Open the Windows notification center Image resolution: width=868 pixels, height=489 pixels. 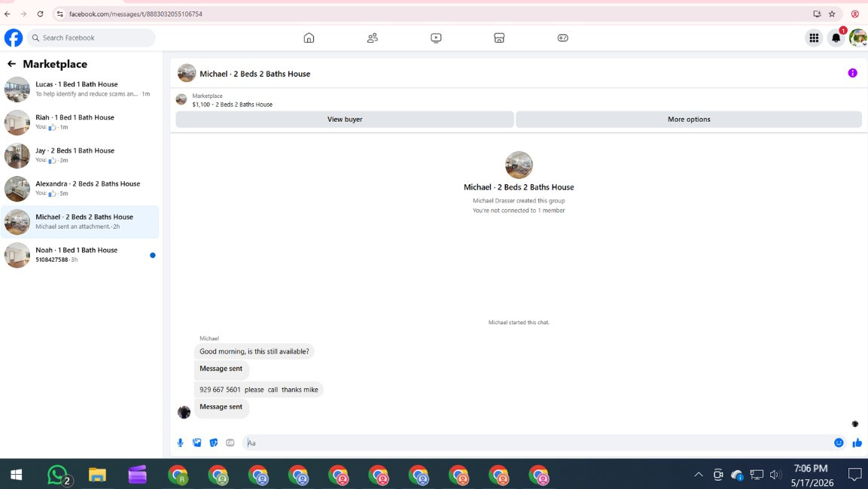(x=854, y=475)
